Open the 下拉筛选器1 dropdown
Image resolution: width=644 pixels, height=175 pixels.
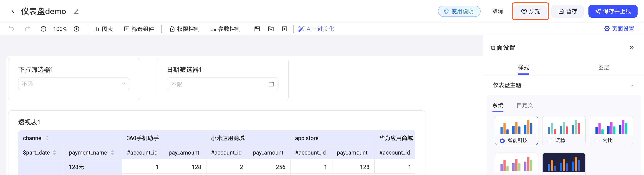tap(74, 84)
